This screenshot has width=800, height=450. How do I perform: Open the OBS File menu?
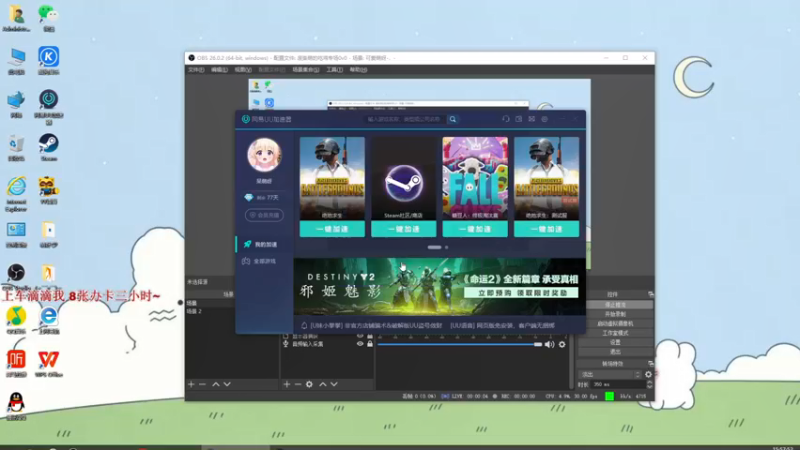[x=196, y=70]
